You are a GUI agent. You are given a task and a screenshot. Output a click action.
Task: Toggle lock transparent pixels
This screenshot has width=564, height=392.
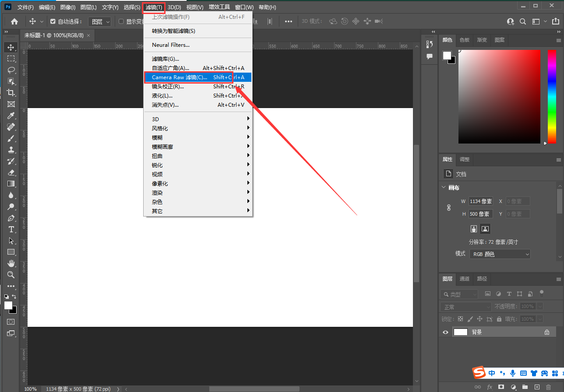[x=460, y=319]
